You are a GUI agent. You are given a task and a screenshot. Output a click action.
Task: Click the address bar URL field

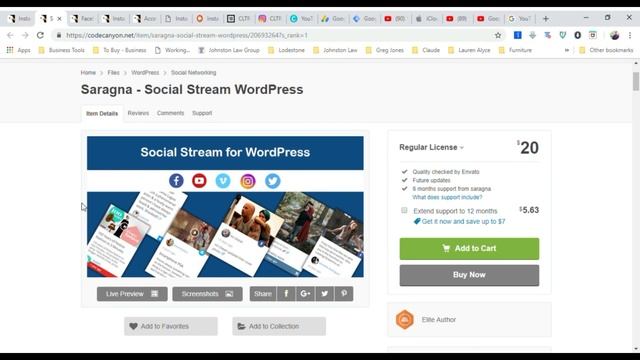278,36
